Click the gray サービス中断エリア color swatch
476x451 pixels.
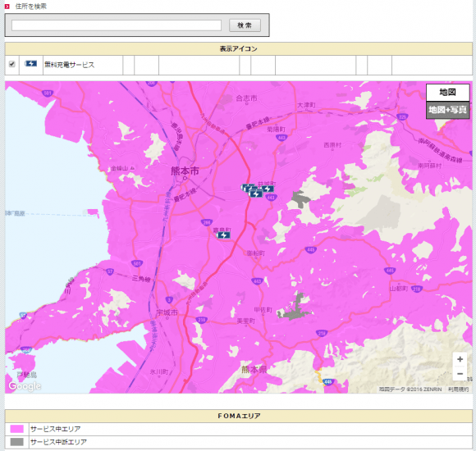(16, 442)
